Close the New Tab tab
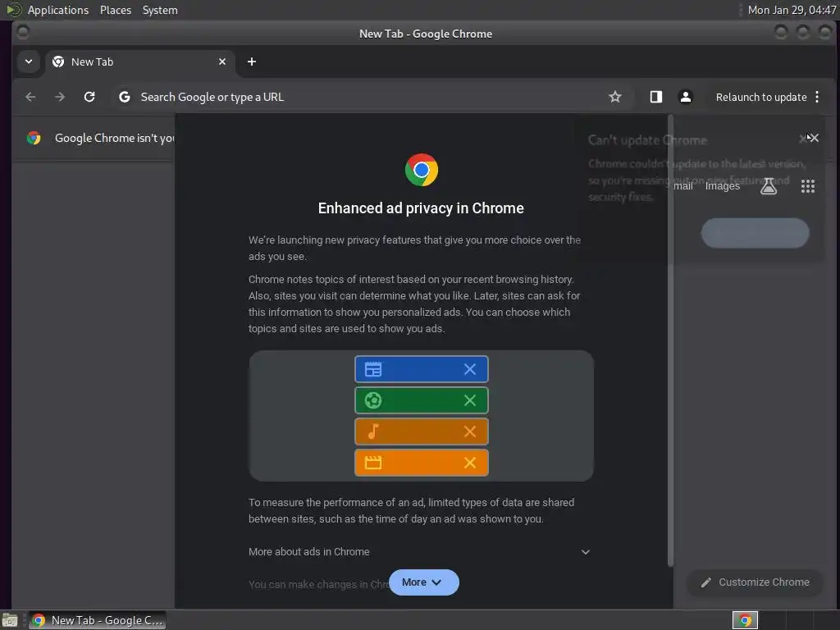This screenshot has height=630, width=840. pos(222,62)
